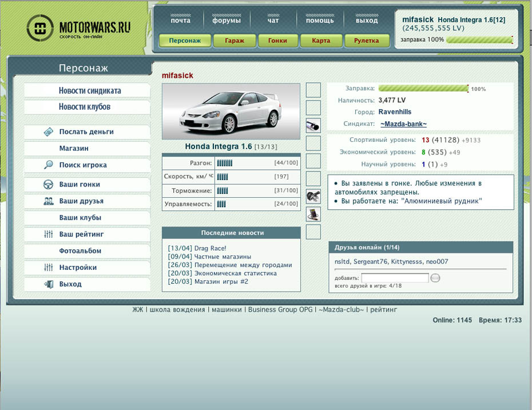
Task: Open friend nsltd in the online list
Action: [x=342, y=262]
